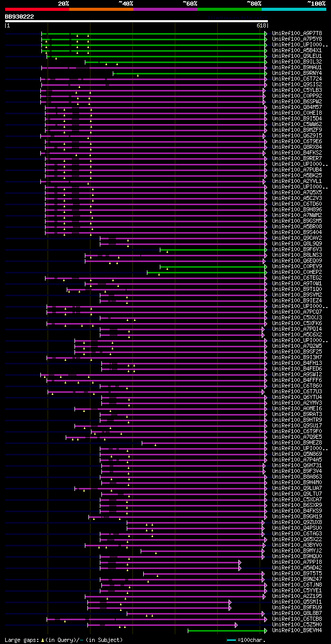This screenshot has width=331, height=644.
Task: Open hit UniRef100_C0PP92
Action: (297, 96)
